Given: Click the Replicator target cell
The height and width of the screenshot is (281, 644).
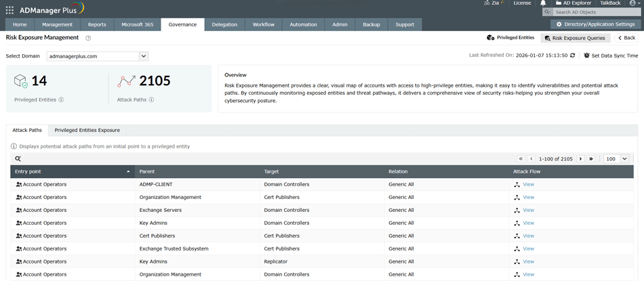Looking at the screenshot, I should tap(276, 261).
